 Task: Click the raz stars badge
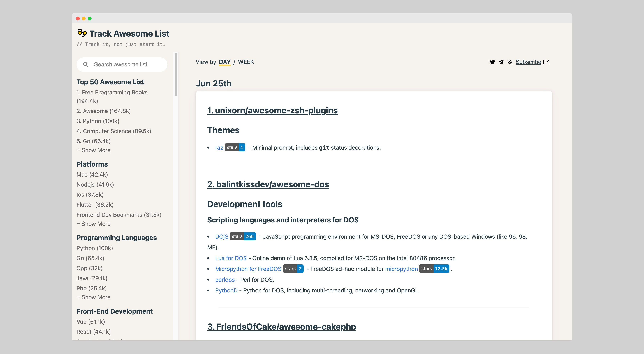click(235, 147)
